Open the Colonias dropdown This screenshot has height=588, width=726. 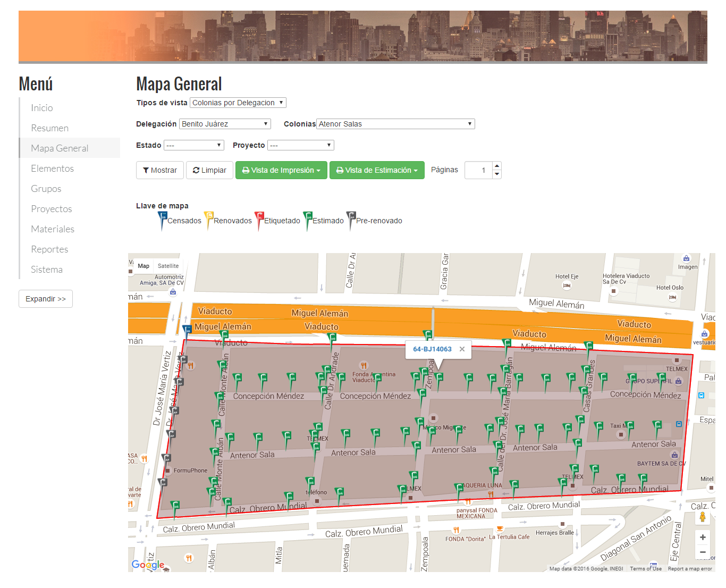(x=395, y=124)
